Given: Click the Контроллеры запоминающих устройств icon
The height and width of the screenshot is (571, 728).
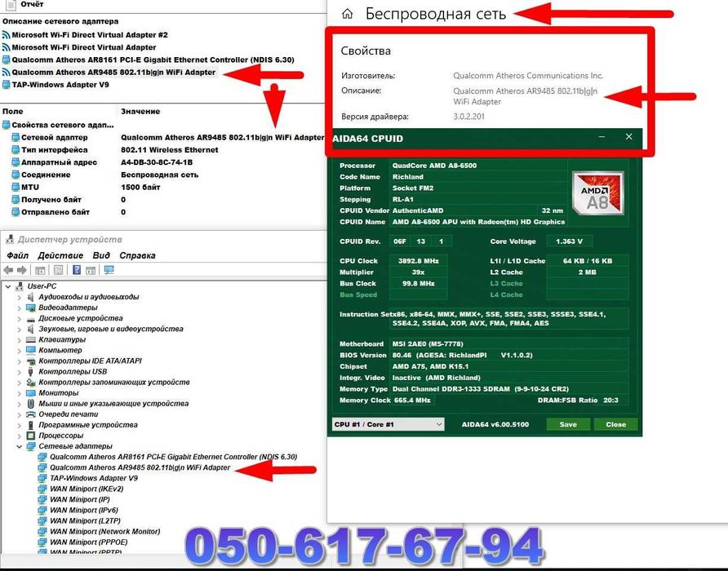Looking at the screenshot, I should pos(31,383).
